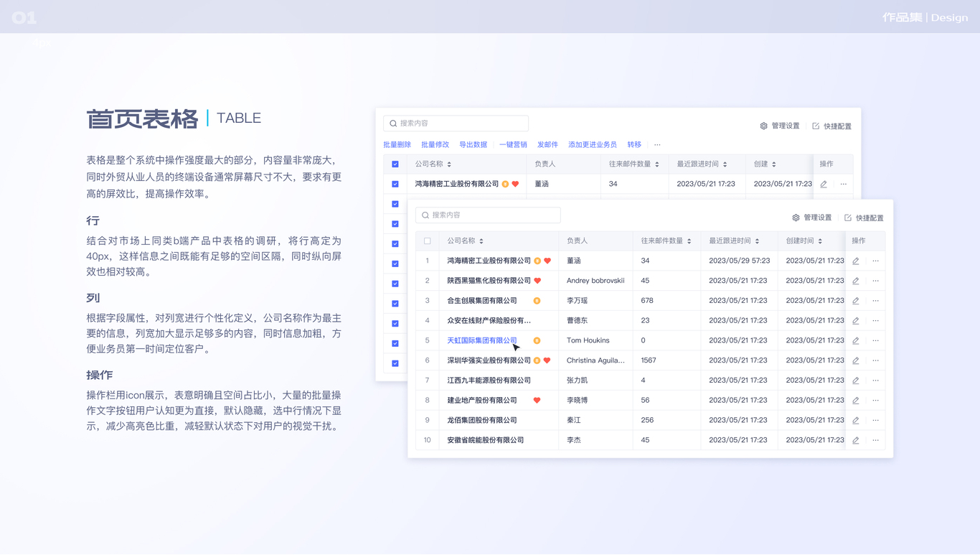Click company name 龙佰集团股份有限公司
980x555 pixels.
pyautogui.click(x=482, y=420)
